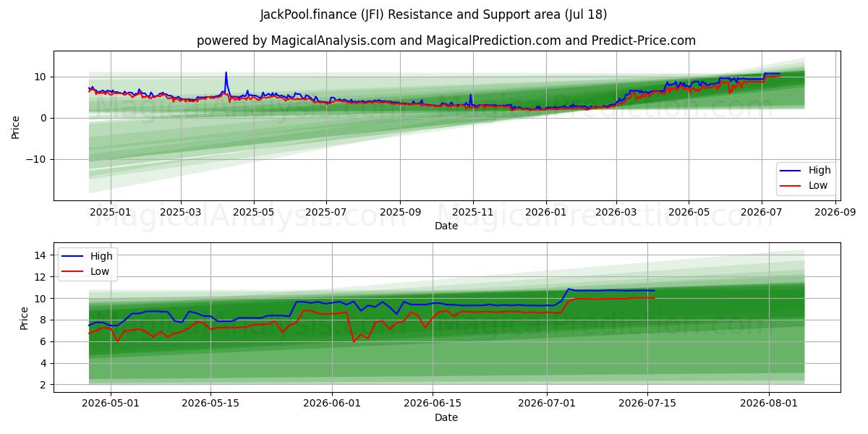The width and height of the screenshot is (868, 434).
Task: Click the '2025-09' date tick label
Action: pos(400,213)
